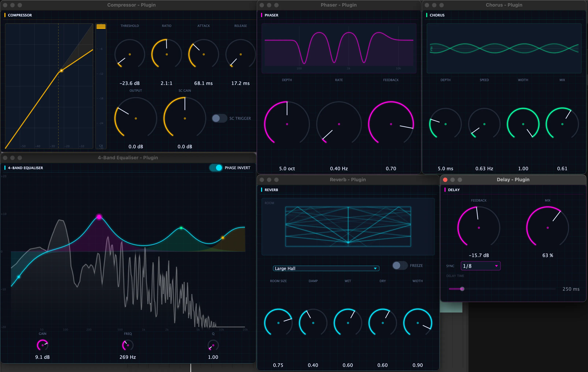Image resolution: width=588 pixels, height=372 pixels.
Task: Click the Phaser depth value 5.0 oct
Action: [x=287, y=169]
